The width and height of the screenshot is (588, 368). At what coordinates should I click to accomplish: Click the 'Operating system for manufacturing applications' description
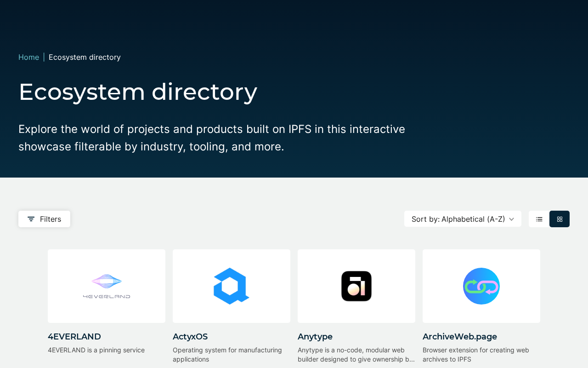pyautogui.click(x=227, y=355)
